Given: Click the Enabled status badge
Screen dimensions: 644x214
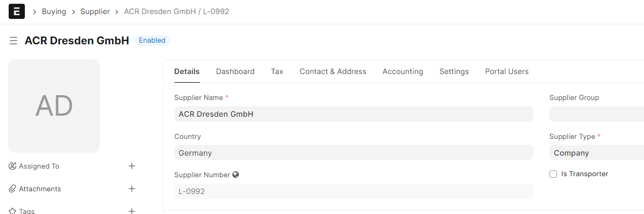Looking at the screenshot, I should coord(152,40).
